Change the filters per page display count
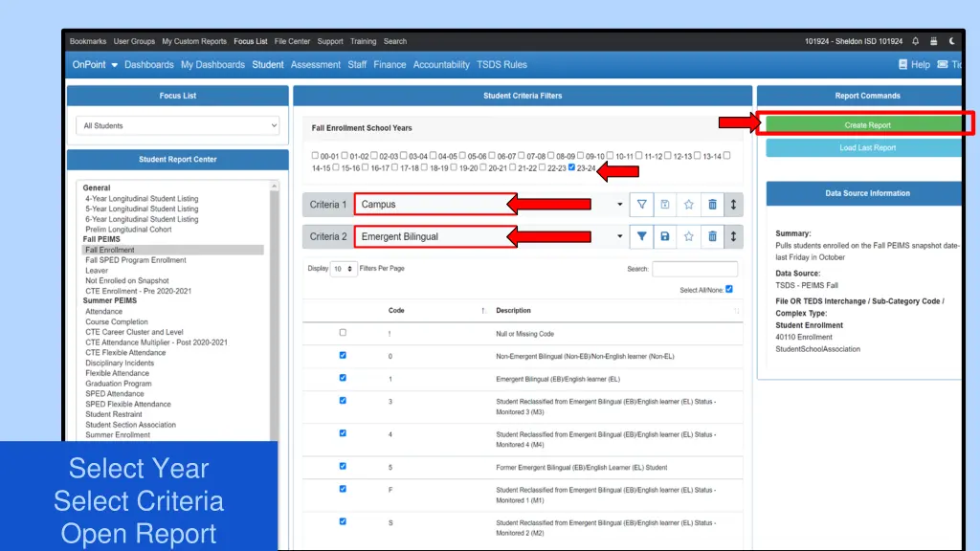This screenshot has width=980, height=551. click(x=344, y=269)
